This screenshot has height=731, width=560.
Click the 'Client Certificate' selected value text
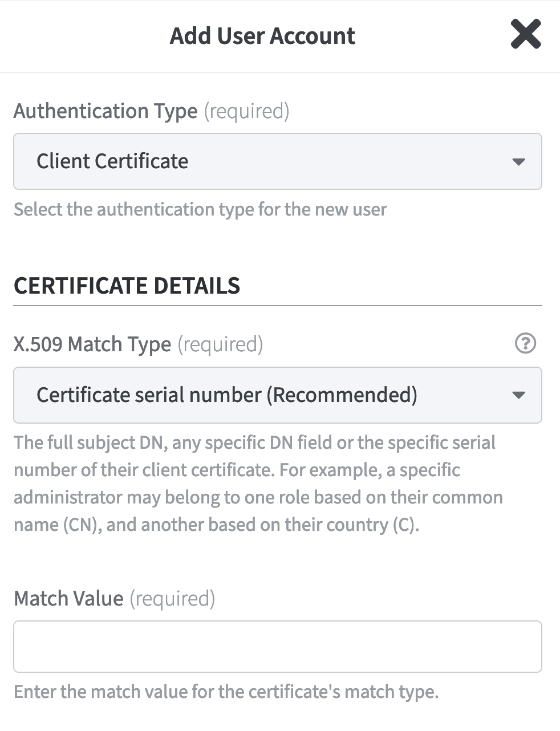pyautogui.click(x=112, y=161)
